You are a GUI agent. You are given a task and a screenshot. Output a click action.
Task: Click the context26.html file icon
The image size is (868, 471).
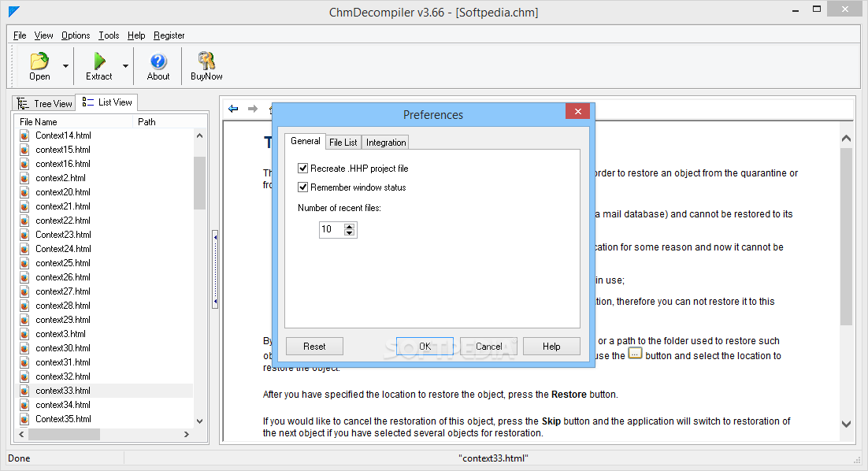coord(24,277)
